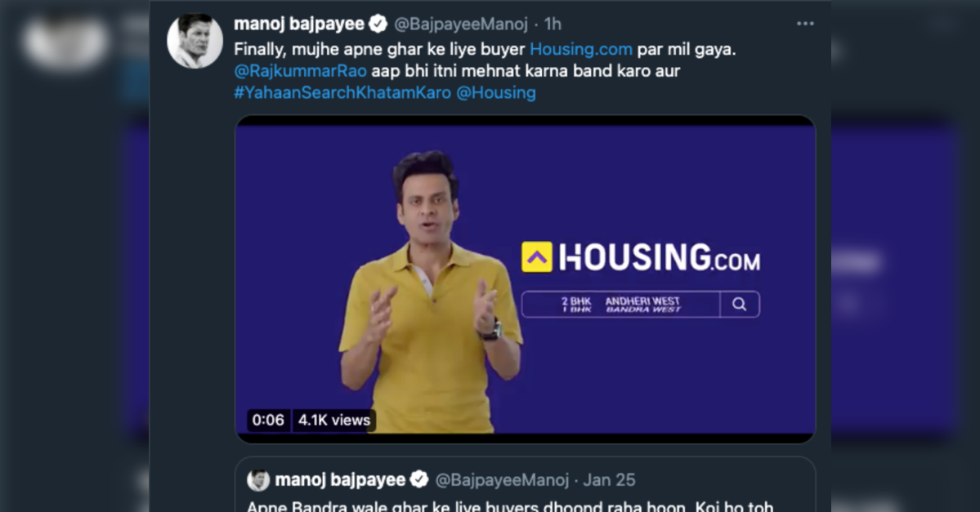This screenshot has width=980, height=512.
Task: Click the yellow Housing.com logo icon in video
Action: click(x=537, y=256)
